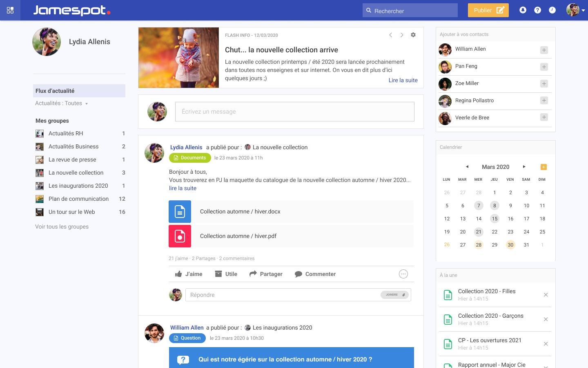The image size is (588, 368).
Task: Open user avatar dropdown in header
Action: (x=576, y=10)
